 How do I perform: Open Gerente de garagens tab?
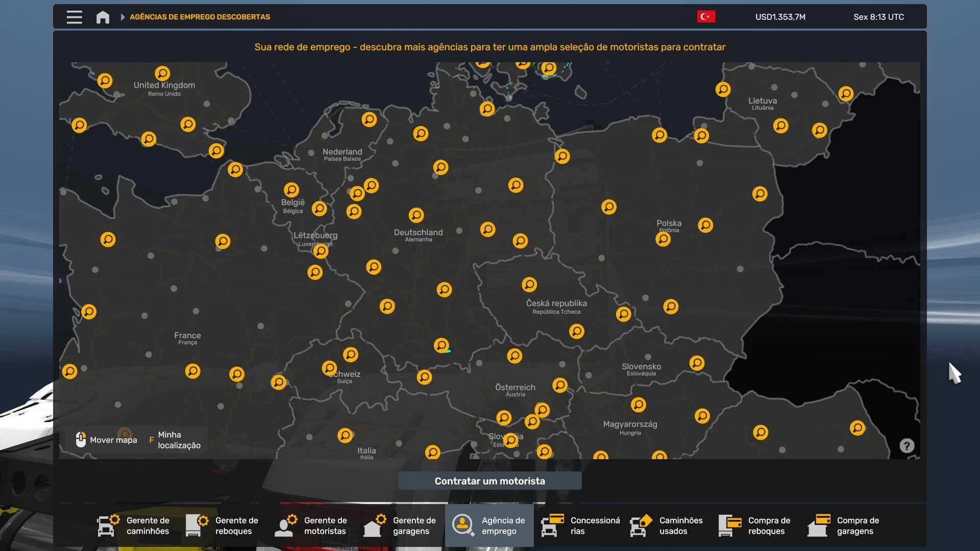click(x=401, y=525)
